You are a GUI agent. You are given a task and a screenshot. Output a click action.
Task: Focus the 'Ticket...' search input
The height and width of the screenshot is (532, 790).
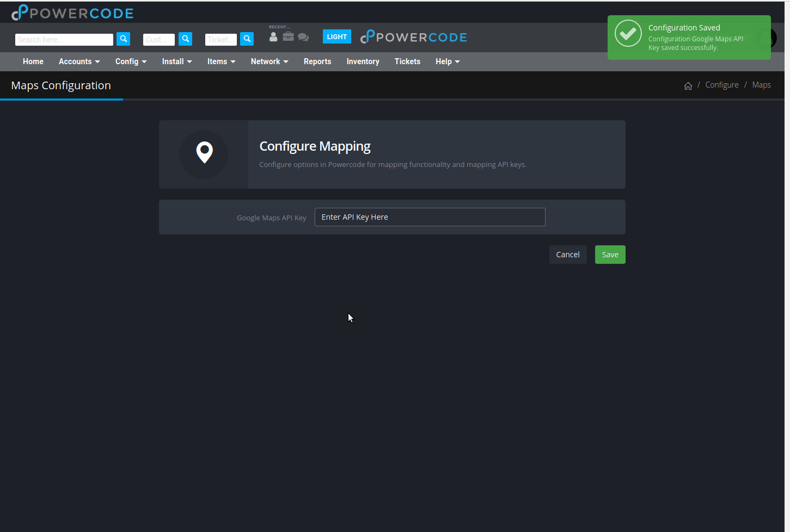(221, 40)
